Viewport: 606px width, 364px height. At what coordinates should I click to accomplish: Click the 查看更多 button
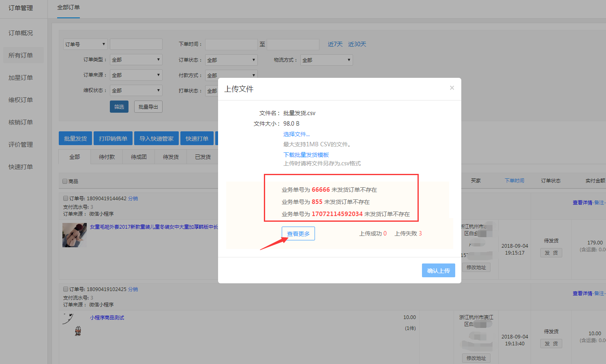[298, 233]
